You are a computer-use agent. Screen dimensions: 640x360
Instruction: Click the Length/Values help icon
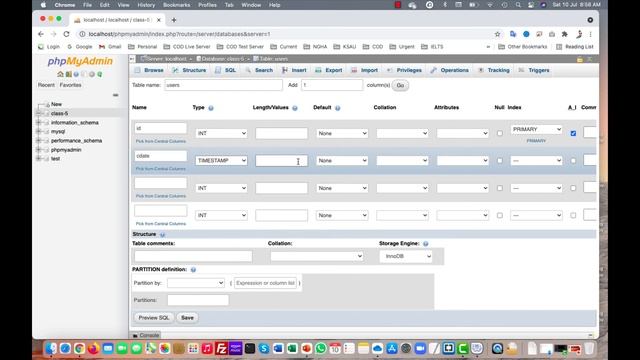pos(295,108)
